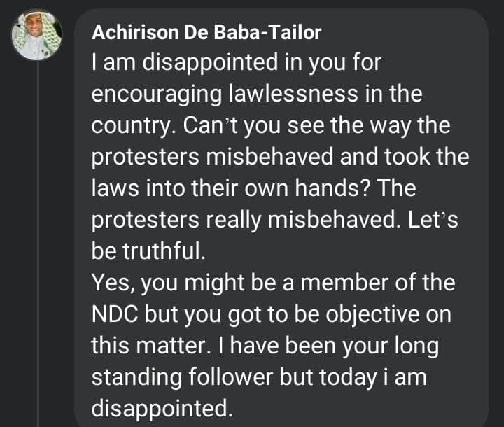The image size is (504, 427).
Task: Open Achirison De Baba-Tailor's profile picture
Action: point(36,35)
